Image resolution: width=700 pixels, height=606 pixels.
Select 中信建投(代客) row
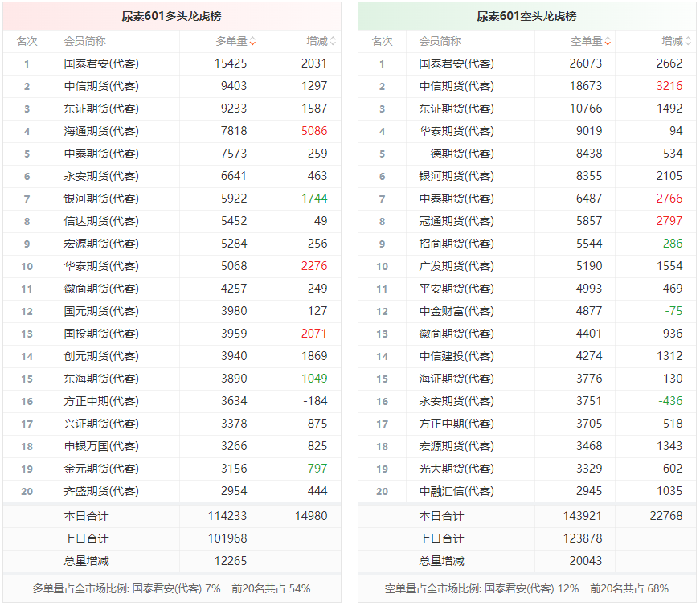coord(526,356)
